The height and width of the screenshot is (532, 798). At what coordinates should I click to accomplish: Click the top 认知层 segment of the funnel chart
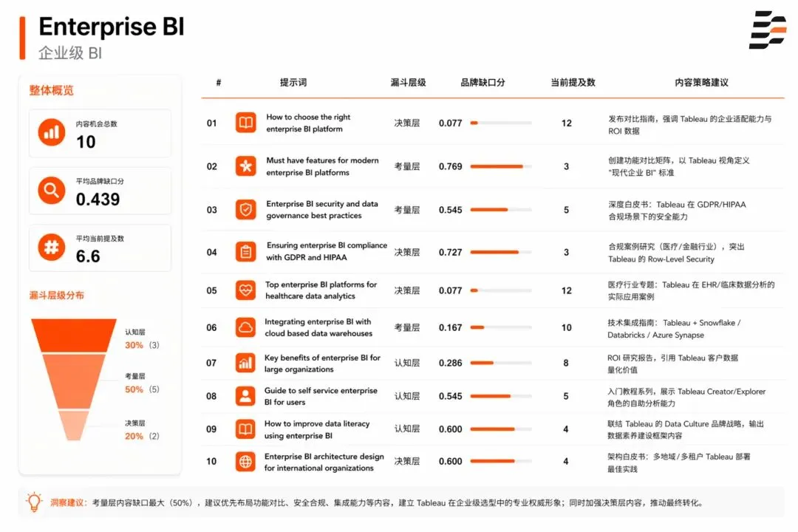click(x=74, y=335)
